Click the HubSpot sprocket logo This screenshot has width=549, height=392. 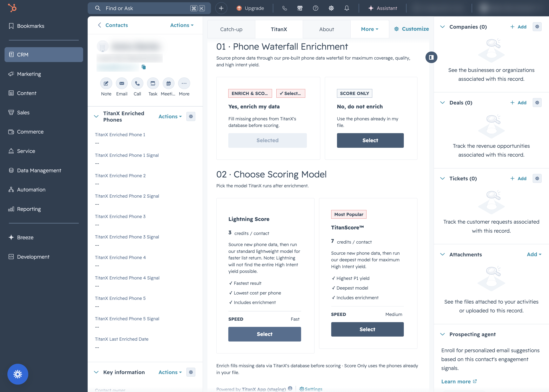pos(12,8)
